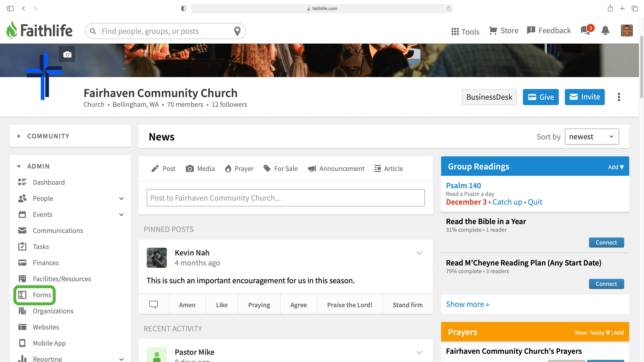React Praying to Kevin Nah's post
Viewport: 644px width, 362px height.
(259, 305)
